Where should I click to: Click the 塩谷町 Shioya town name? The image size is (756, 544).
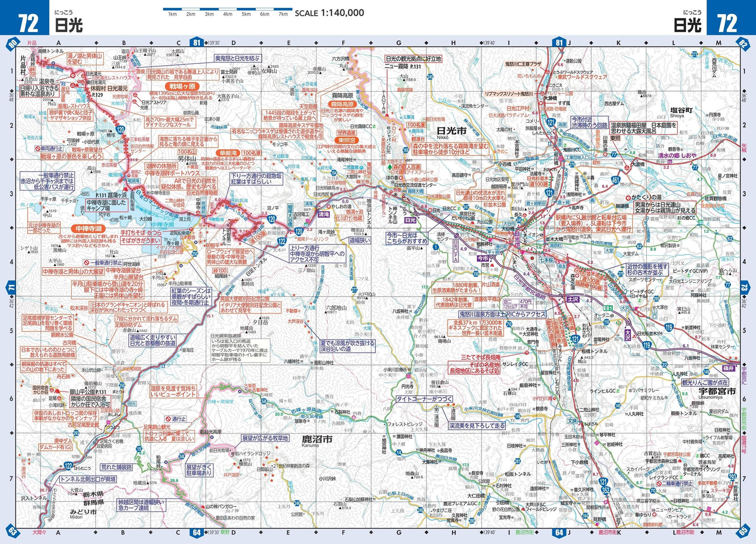(x=682, y=112)
